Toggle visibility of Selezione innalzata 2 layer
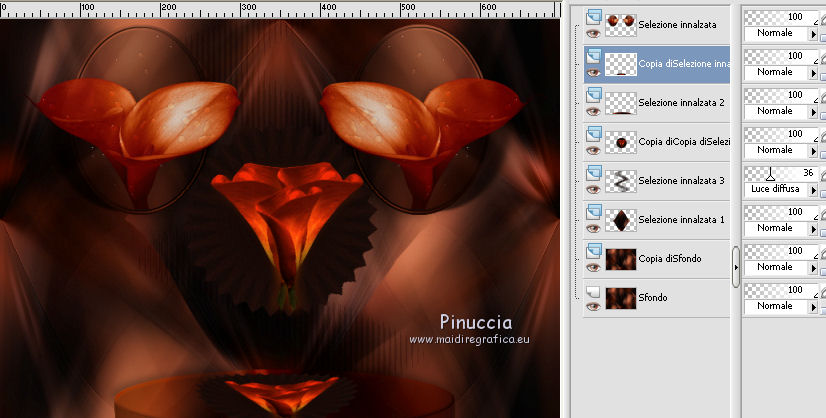The image size is (826, 418). pyautogui.click(x=593, y=111)
